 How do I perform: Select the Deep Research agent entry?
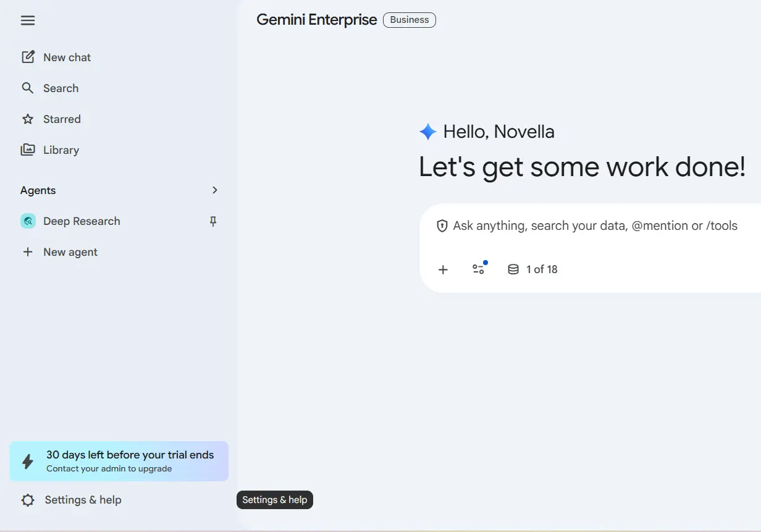point(119,221)
